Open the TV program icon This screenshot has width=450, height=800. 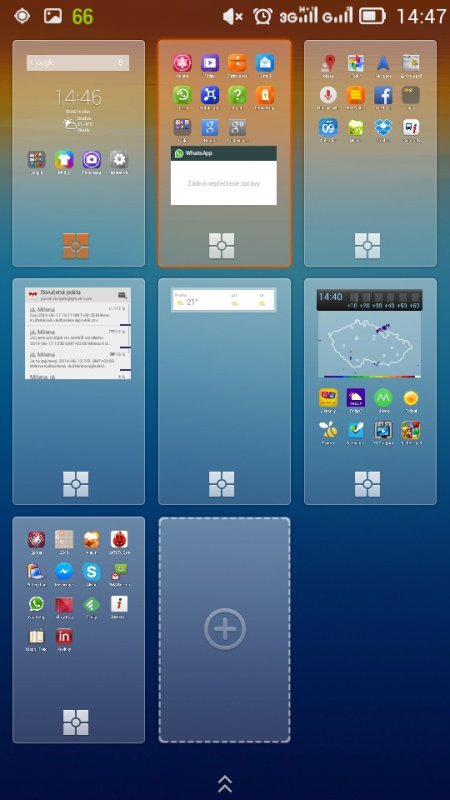pos(383,430)
